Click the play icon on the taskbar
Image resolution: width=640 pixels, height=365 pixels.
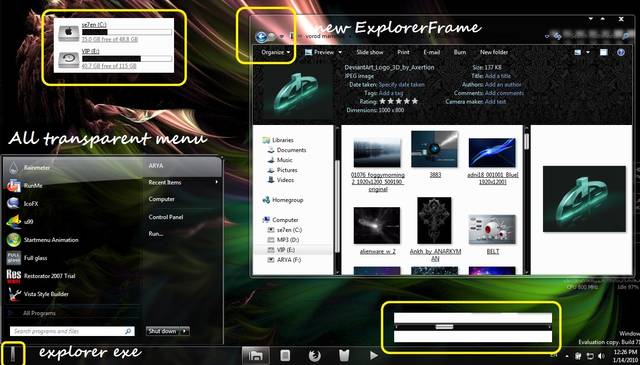point(373,356)
